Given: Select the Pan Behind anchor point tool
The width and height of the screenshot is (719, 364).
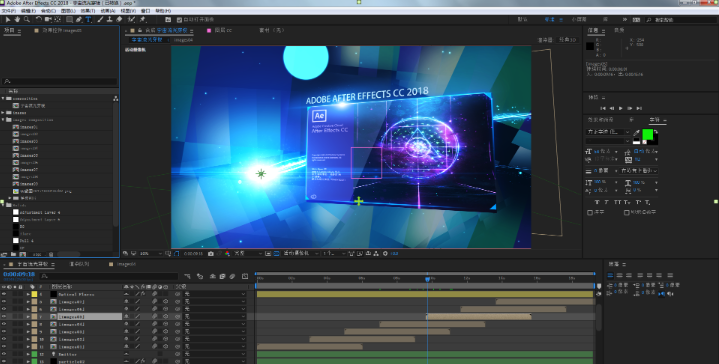Looking at the screenshot, I should [x=58, y=19].
